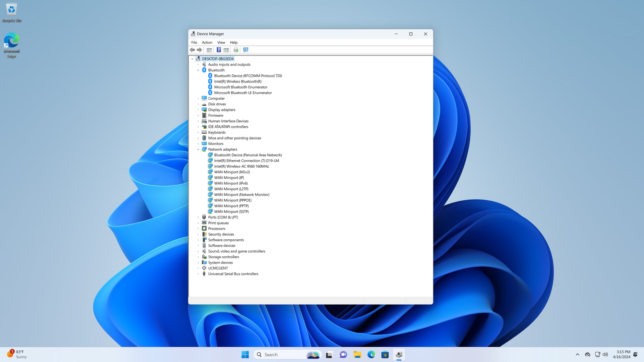Select Microsoft Bluetooth LE Enumerator
Image resolution: width=644 pixels, height=362 pixels.
pyautogui.click(x=243, y=93)
